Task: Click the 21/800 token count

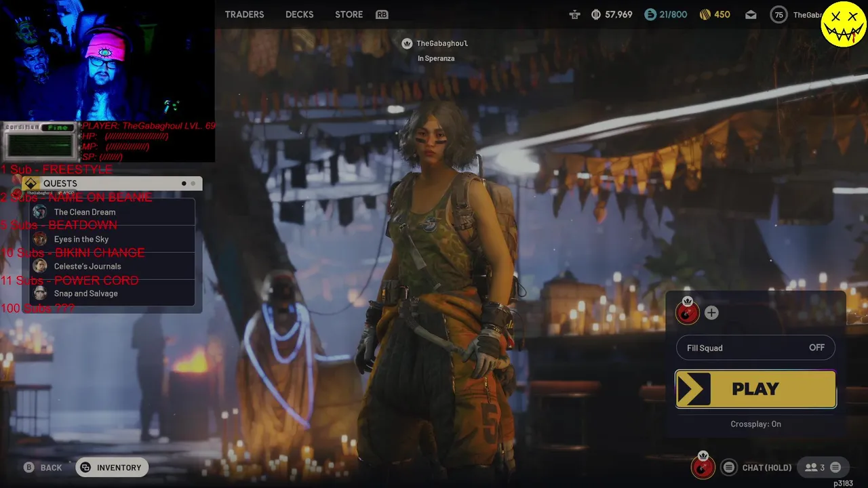Action: pos(673,14)
